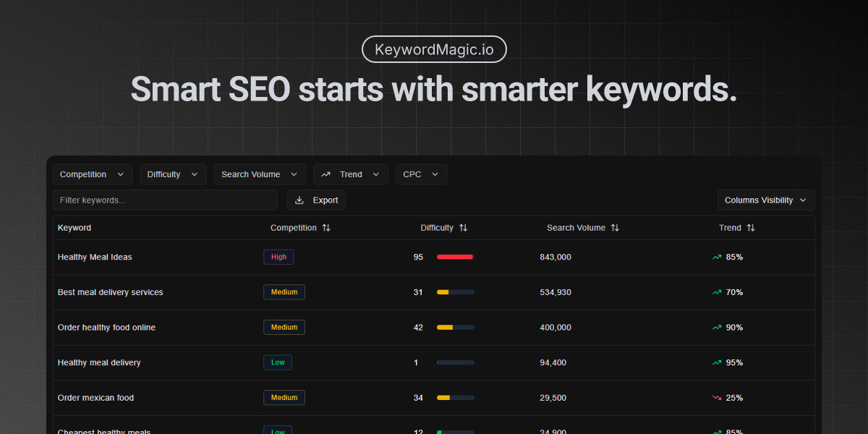This screenshot has width=868, height=434.
Task: Click the search volume value 534,930
Action: [556, 292]
